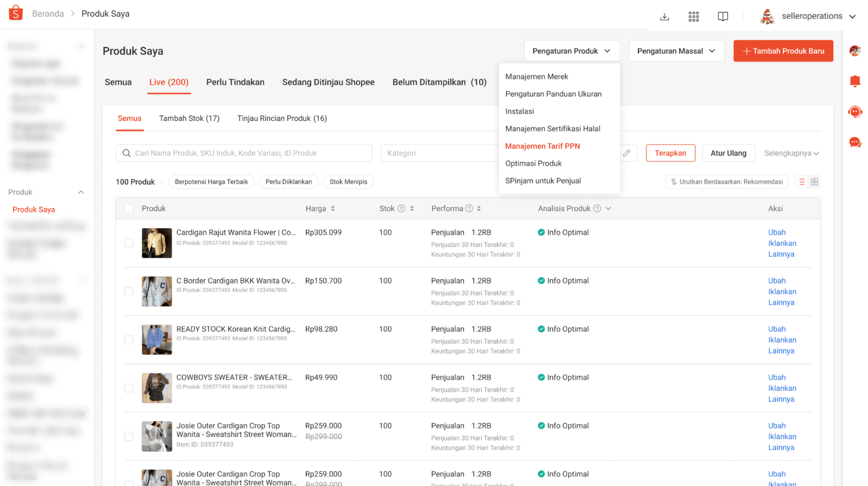Switch to list view icon
Image resolution: width=868 pixels, height=486 pixels.
pyautogui.click(x=801, y=182)
